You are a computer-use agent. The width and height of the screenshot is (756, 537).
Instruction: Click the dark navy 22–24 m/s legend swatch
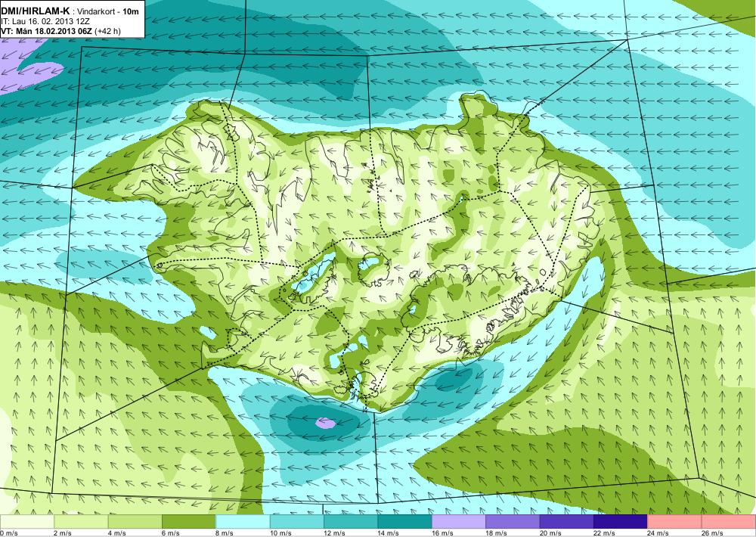621,522
